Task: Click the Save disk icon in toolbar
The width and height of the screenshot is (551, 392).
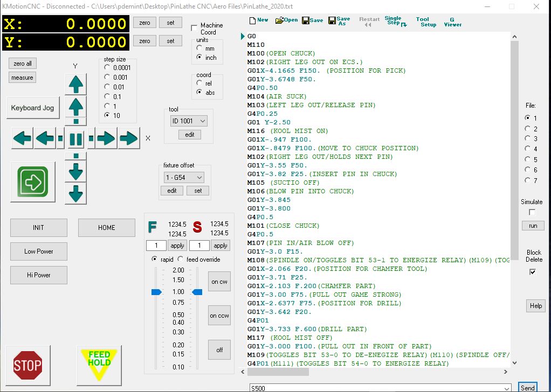Action: 313,20
